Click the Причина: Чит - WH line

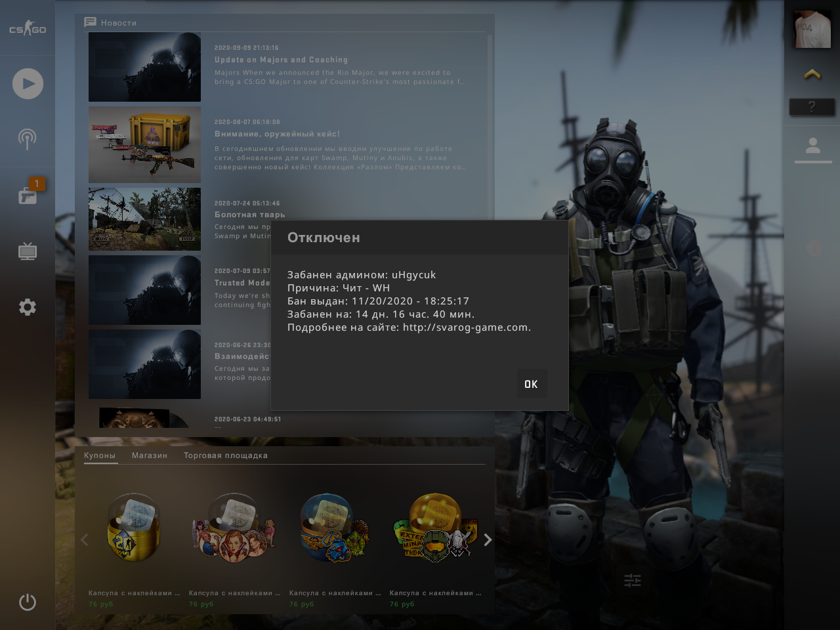tap(339, 288)
